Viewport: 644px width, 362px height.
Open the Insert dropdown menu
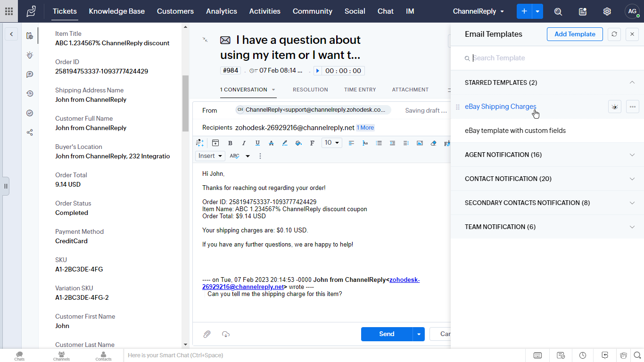click(x=210, y=156)
